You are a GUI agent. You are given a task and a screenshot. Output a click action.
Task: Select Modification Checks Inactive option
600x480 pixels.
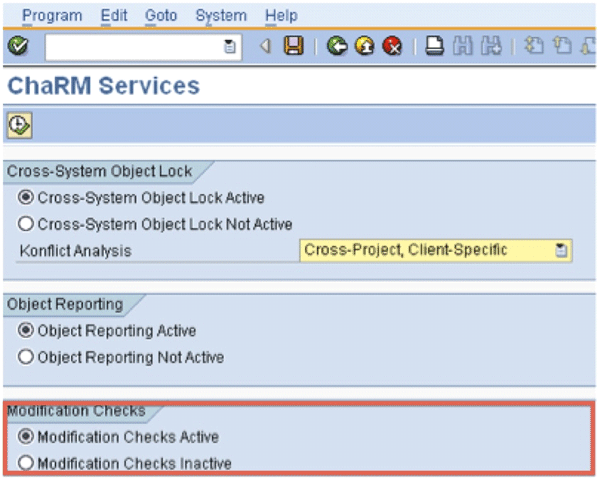click(26, 463)
